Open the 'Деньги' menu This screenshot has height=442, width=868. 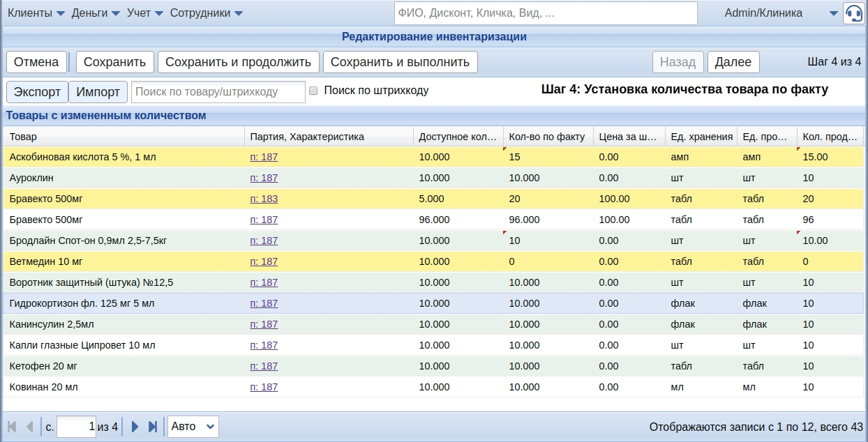pyautogui.click(x=96, y=13)
